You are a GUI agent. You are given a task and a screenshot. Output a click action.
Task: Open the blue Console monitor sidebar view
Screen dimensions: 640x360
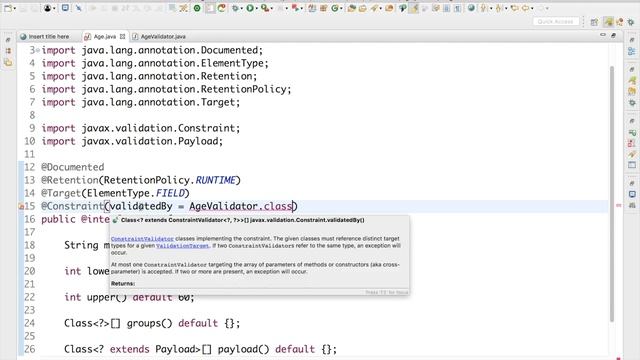click(632, 194)
